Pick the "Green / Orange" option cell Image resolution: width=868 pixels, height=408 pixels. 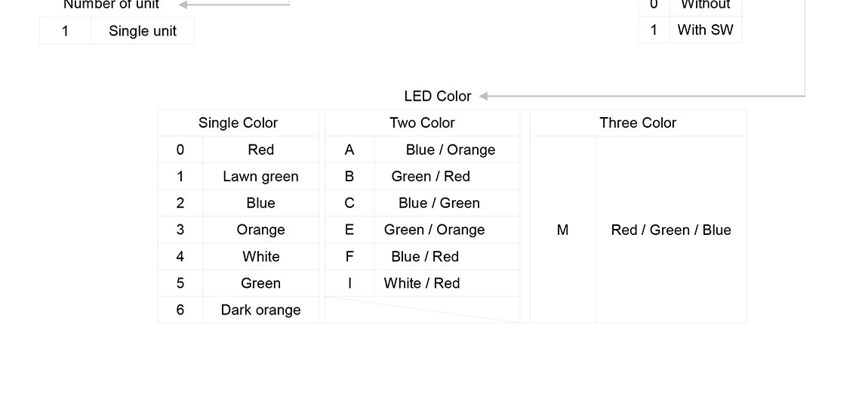pyautogui.click(x=434, y=230)
